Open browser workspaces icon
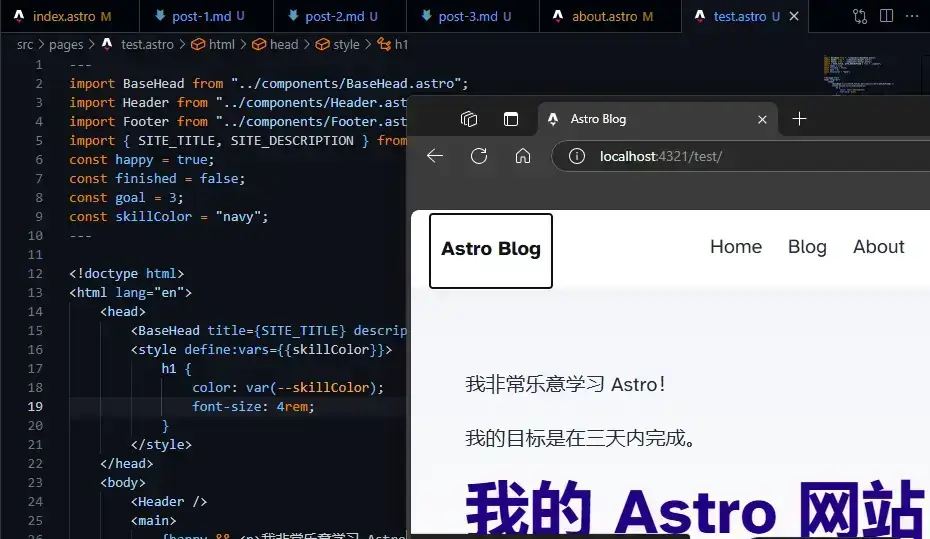 pyautogui.click(x=469, y=119)
